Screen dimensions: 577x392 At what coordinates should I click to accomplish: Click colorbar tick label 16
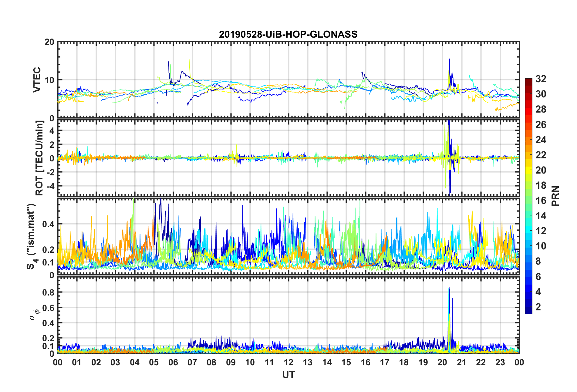[541, 201]
